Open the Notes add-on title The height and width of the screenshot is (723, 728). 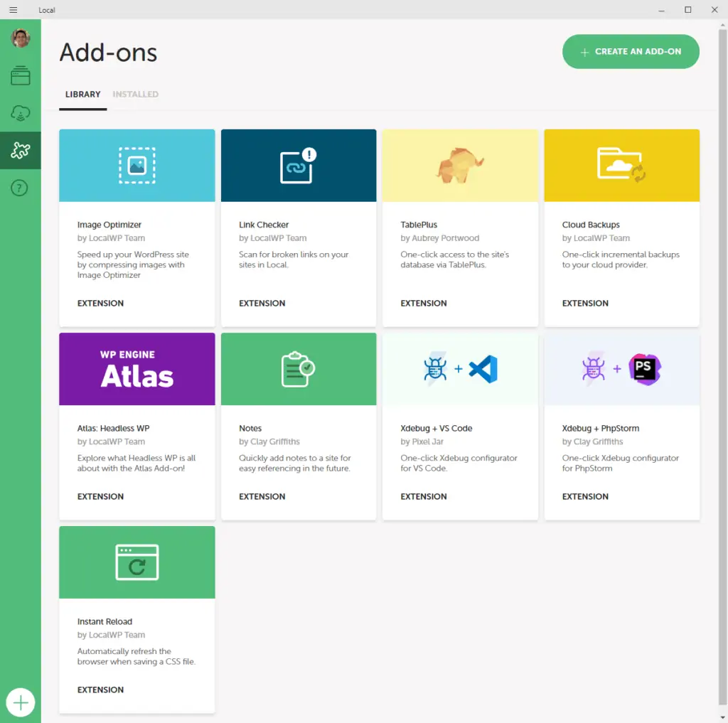pyautogui.click(x=250, y=428)
